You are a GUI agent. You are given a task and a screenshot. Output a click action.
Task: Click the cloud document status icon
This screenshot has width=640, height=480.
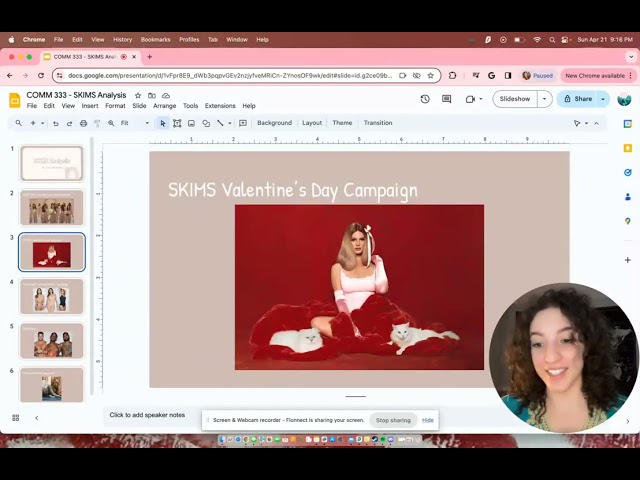point(166,96)
